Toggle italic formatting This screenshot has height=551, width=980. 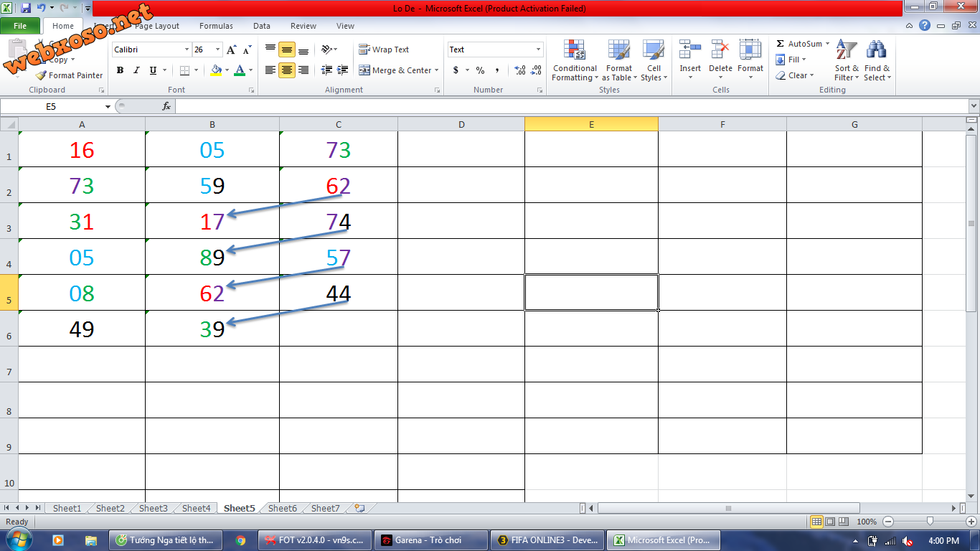tap(136, 70)
